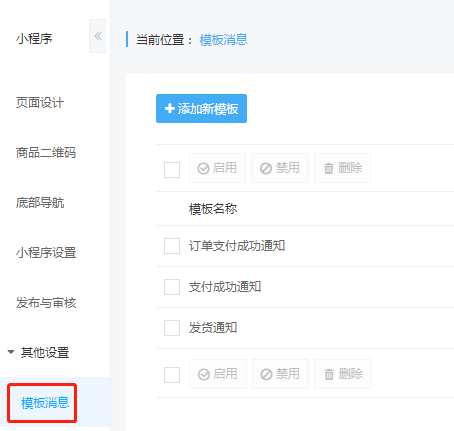Check the 支付成功通知 row checkbox
Image resolution: width=454 pixels, height=431 pixels.
[x=172, y=287]
